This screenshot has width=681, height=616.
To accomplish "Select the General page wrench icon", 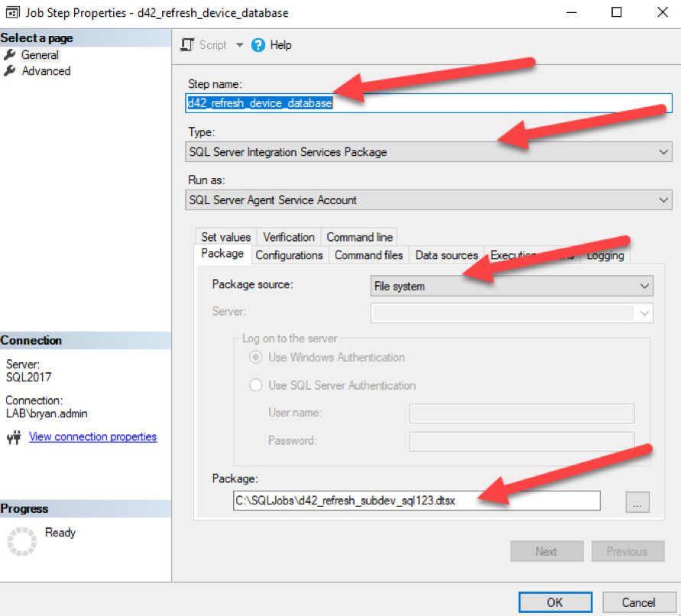I will point(10,55).
